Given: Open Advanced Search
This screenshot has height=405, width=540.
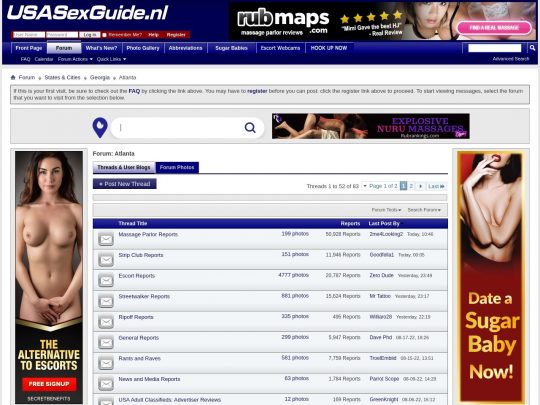Looking at the screenshot, I should pyautogui.click(x=511, y=59).
